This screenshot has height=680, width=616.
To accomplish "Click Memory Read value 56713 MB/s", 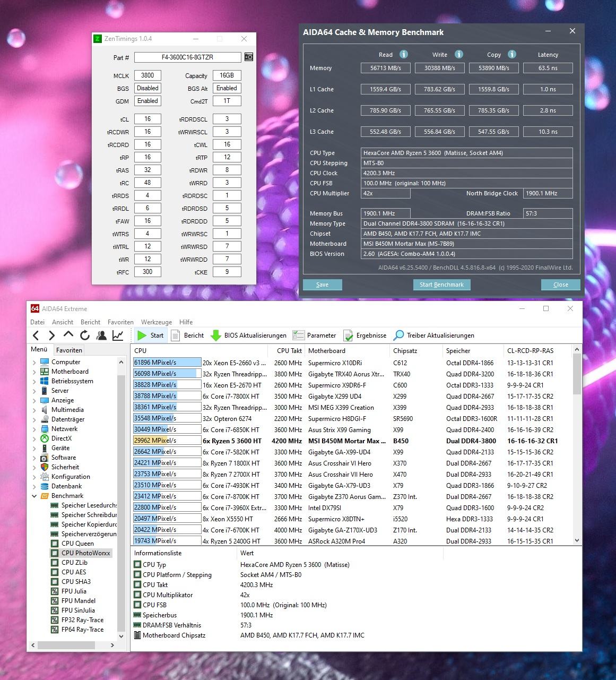I will tap(386, 68).
